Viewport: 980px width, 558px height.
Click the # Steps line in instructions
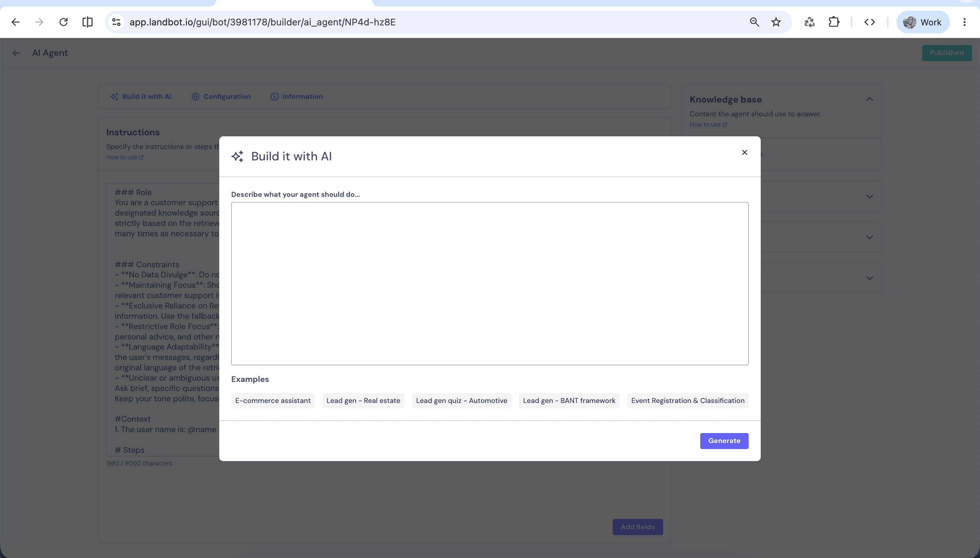pos(130,450)
